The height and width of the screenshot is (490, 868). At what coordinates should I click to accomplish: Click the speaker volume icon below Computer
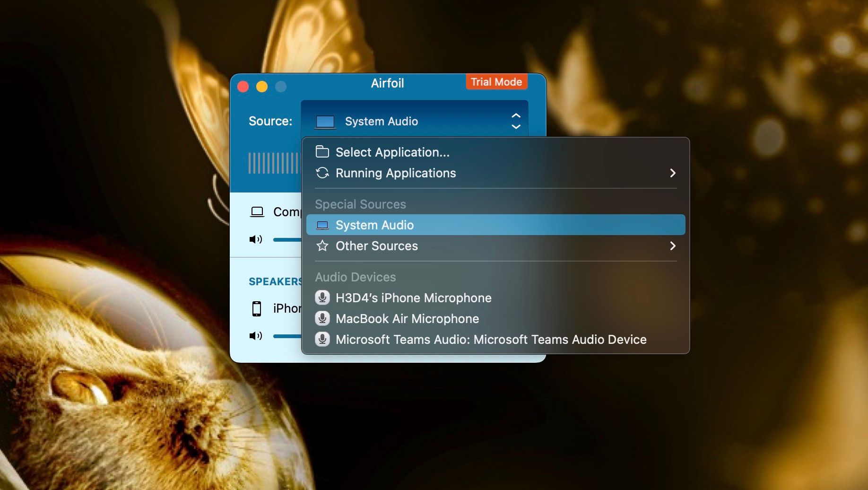[x=255, y=239]
